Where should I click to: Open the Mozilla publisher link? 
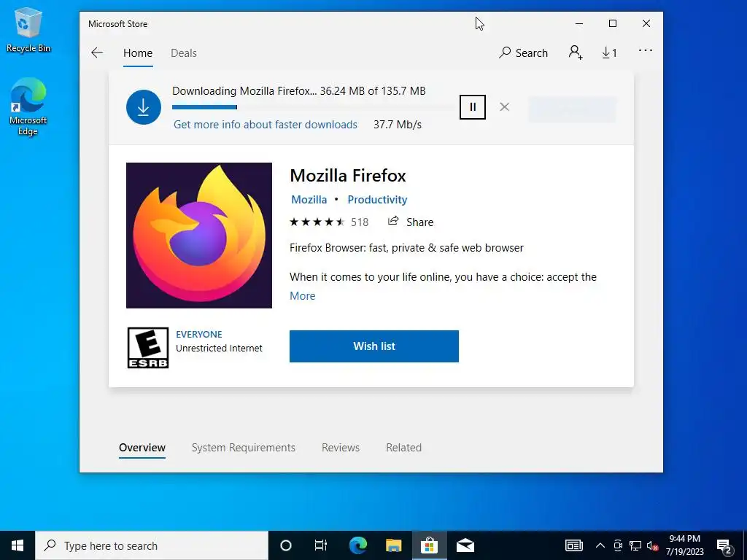click(x=309, y=200)
